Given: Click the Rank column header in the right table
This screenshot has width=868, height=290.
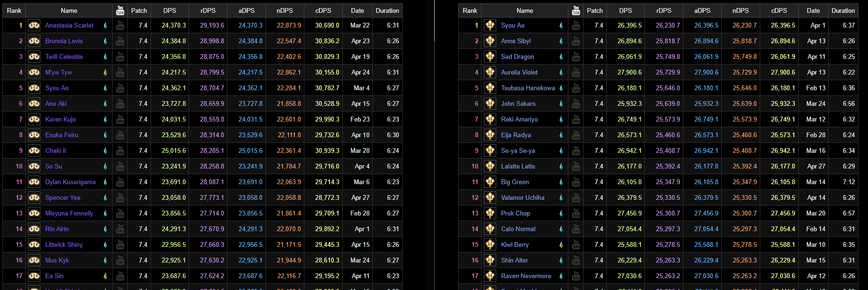Looking at the screenshot, I should (x=470, y=10).
